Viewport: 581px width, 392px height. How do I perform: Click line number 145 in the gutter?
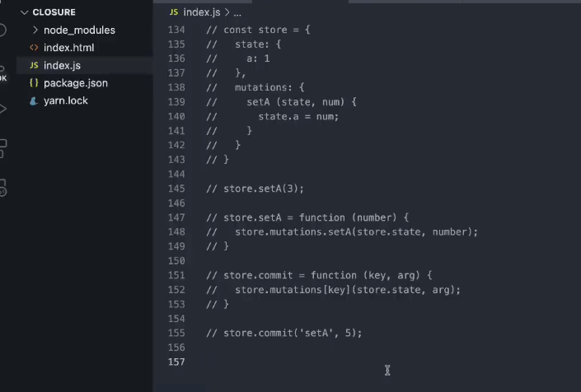click(176, 189)
